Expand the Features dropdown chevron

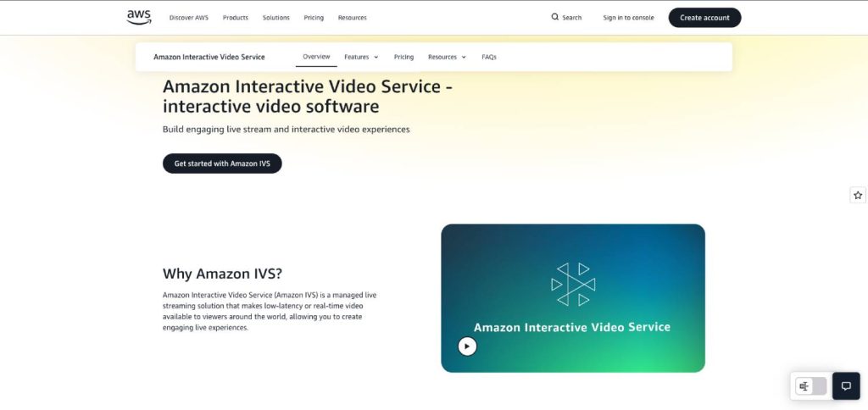coord(376,57)
